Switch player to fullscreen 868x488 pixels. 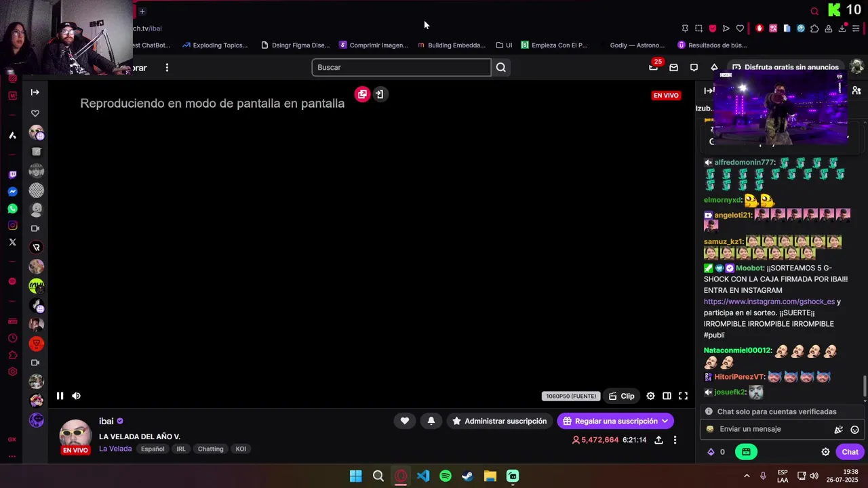pos(683,396)
